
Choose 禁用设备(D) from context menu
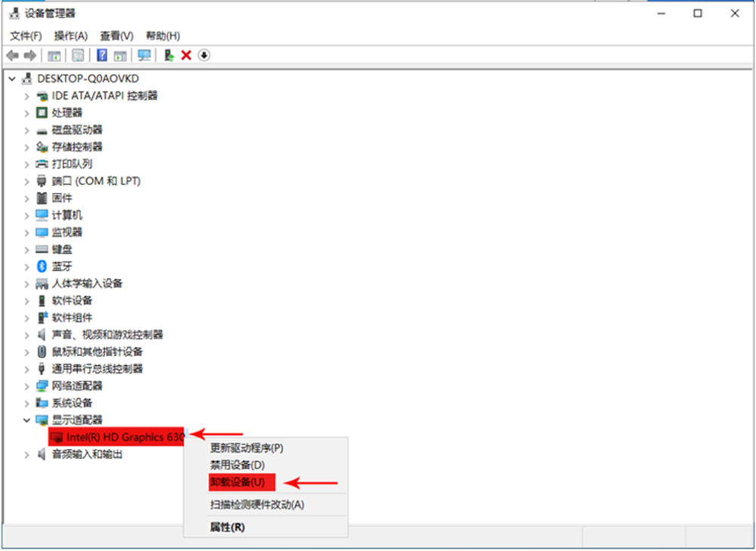265,465
